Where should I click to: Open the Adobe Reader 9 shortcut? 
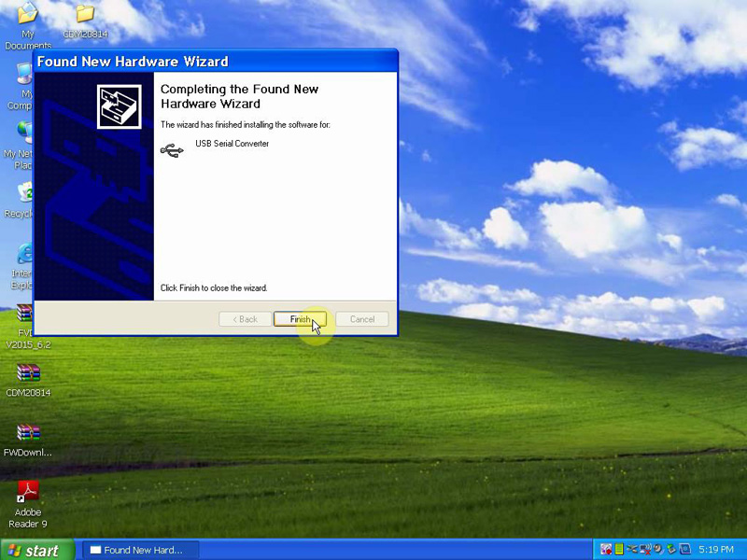tap(28, 492)
